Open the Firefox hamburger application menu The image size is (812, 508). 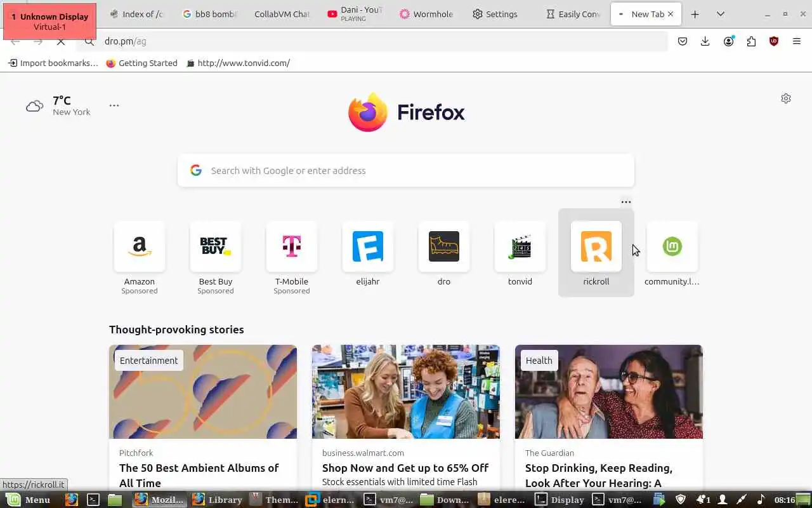[797, 41]
